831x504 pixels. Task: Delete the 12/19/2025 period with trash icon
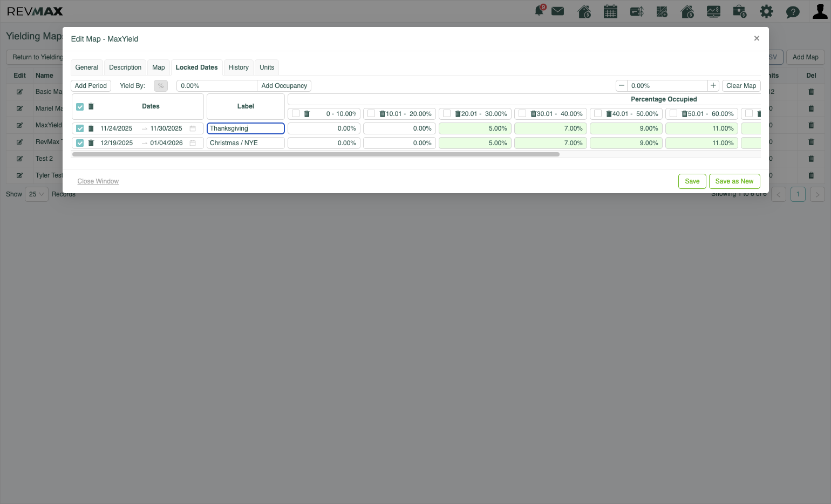(x=91, y=143)
